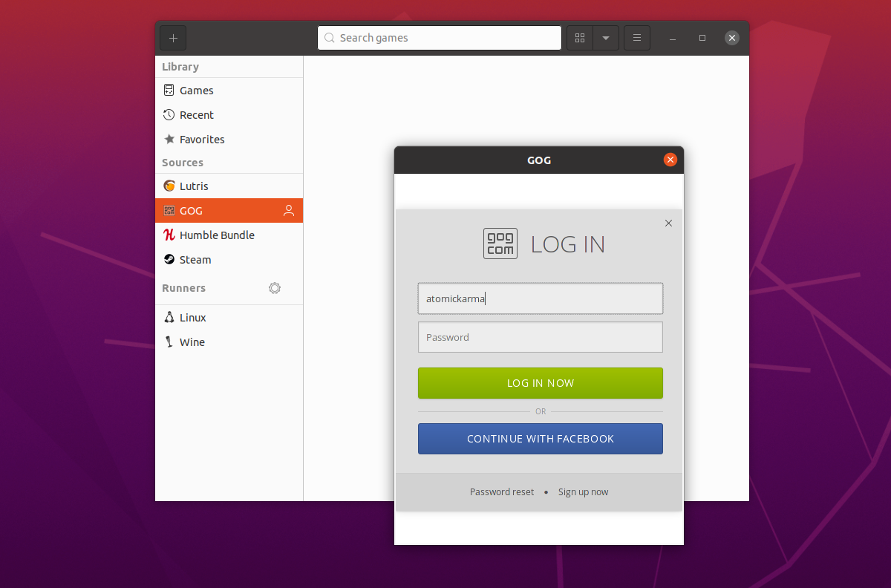Switch to list view
Screen dimensions: 891x588
[637, 37]
